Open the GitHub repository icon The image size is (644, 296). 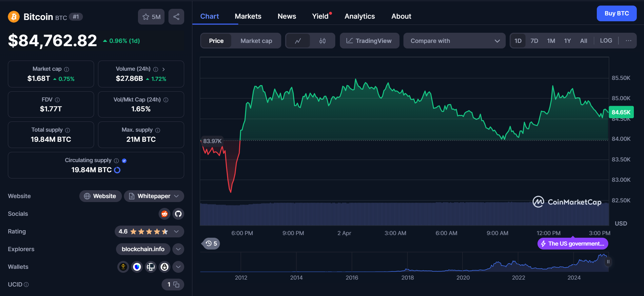pyautogui.click(x=178, y=214)
